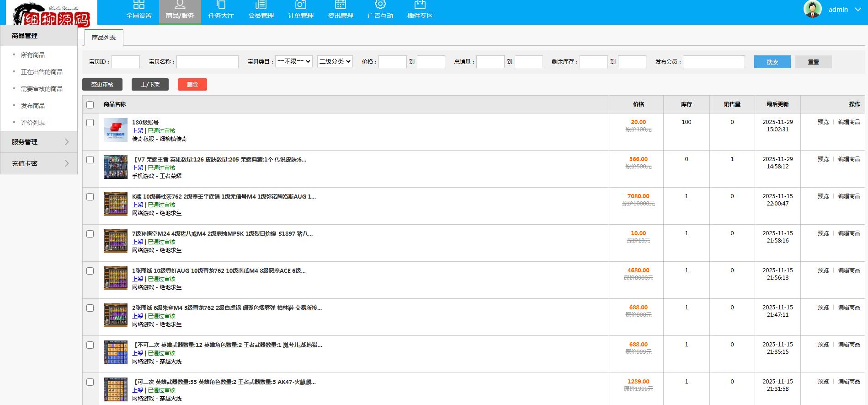The height and width of the screenshot is (405, 868).
Task: Click the 广告互动 ads interaction icon
Action: coord(380,5)
